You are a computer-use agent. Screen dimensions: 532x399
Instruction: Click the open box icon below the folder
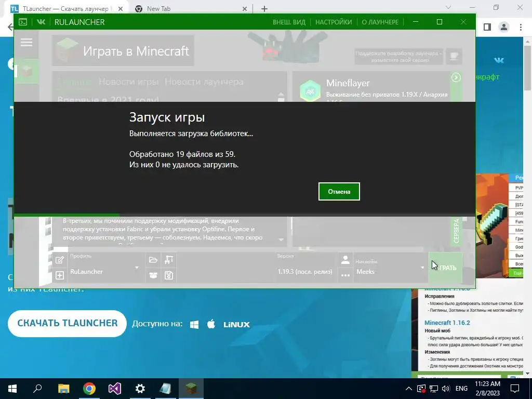click(x=153, y=275)
